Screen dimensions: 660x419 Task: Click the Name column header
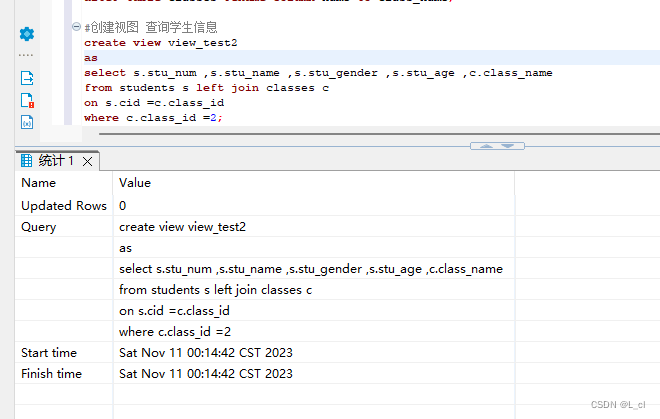coord(64,183)
